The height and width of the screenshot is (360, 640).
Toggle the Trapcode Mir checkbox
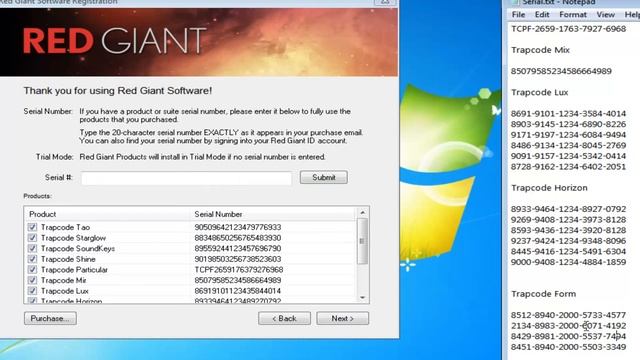[32, 280]
